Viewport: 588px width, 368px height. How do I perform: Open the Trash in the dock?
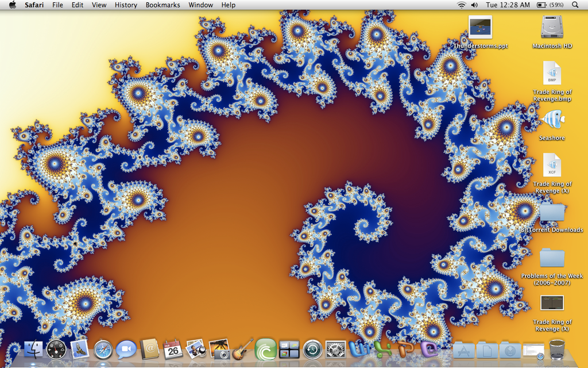557,349
